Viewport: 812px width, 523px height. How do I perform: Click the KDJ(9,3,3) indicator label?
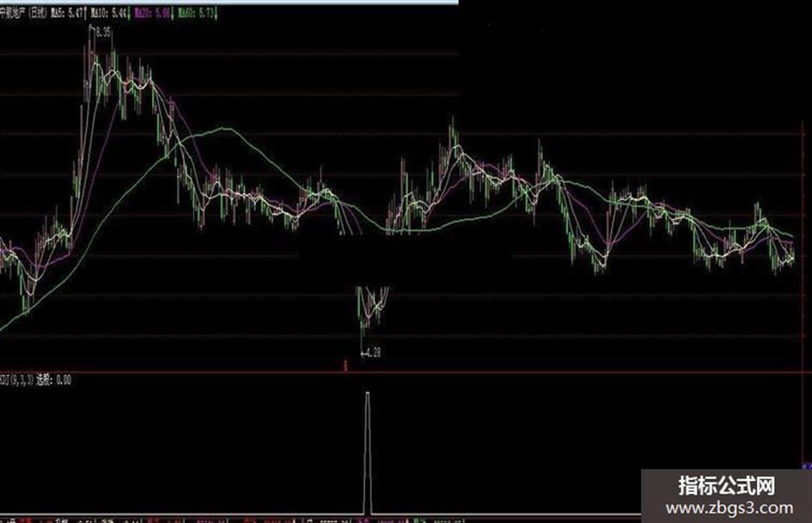pos(17,380)
